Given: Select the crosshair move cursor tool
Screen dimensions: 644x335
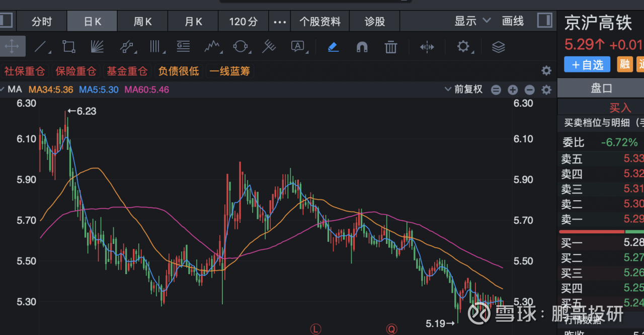Looking at the screenshot, I should 12,47.
